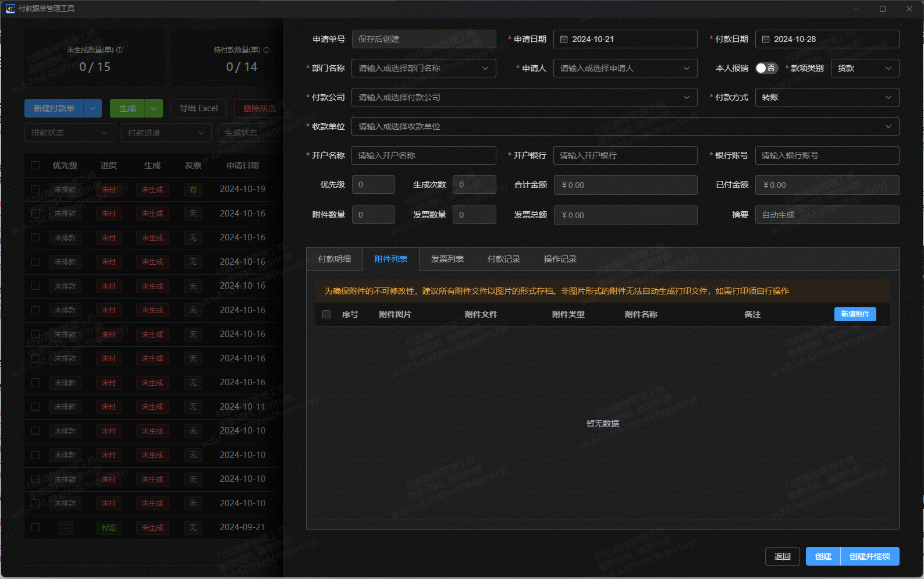Click the 开户名称 input field
924x579 pixels.
pyautogui.click(x=424, y=155)
